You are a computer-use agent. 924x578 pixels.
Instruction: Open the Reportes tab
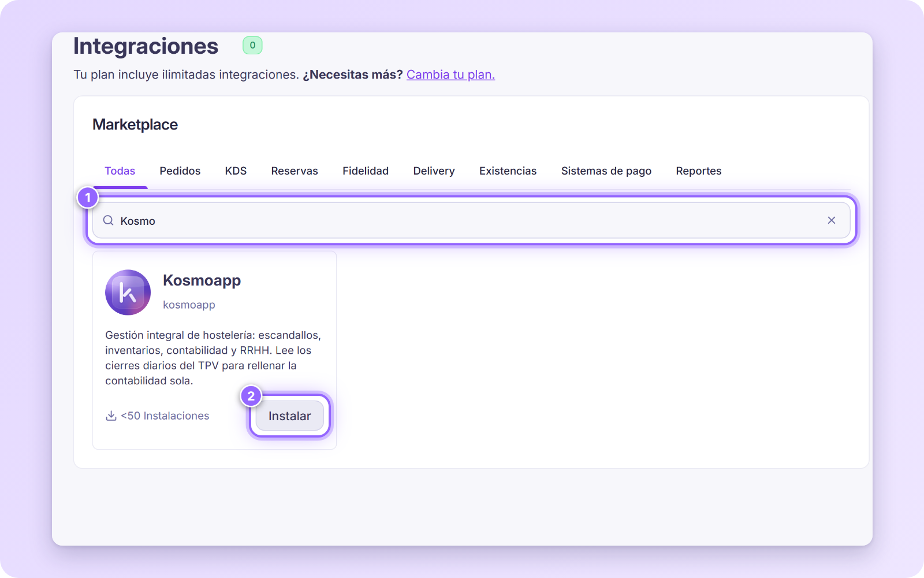click(x=699, y=171)
